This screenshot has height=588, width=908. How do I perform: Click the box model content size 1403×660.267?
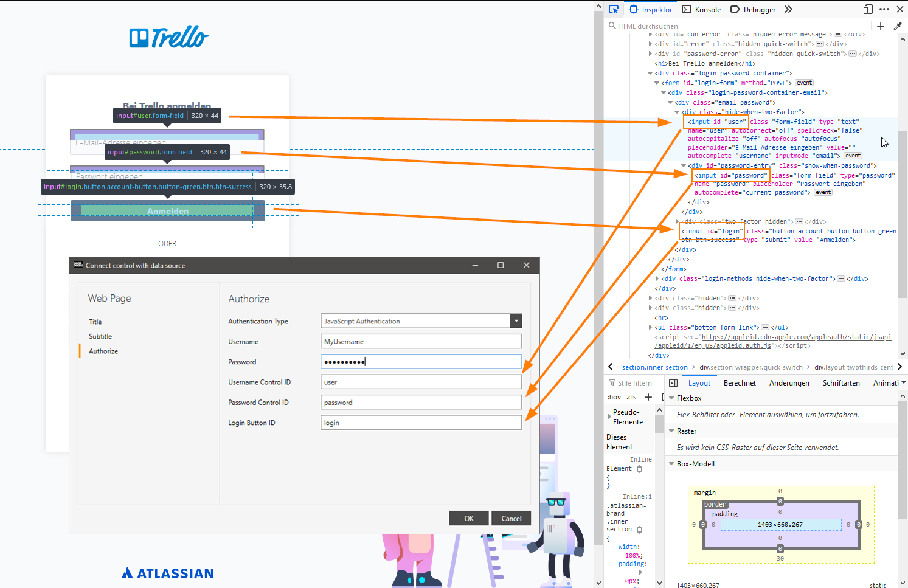[x=780, y=524]
